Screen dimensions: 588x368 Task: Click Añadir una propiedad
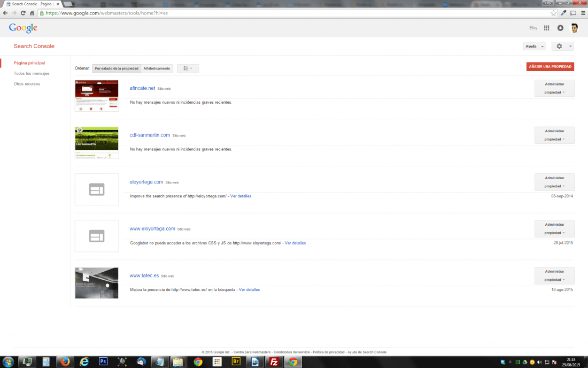tap(550, 66)
